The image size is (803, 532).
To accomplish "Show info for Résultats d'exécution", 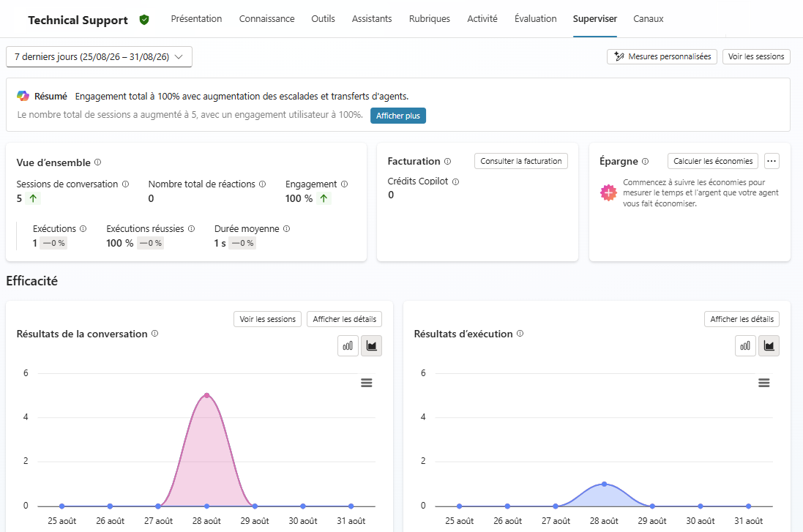I will pos(520,334).
